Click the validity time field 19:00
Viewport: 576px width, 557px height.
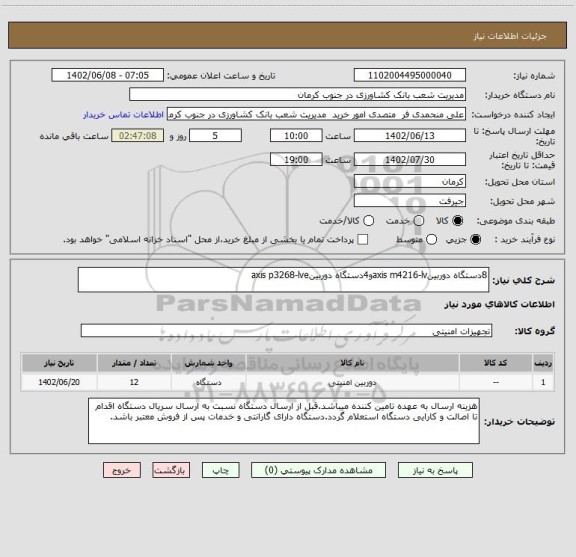[296, 159]
